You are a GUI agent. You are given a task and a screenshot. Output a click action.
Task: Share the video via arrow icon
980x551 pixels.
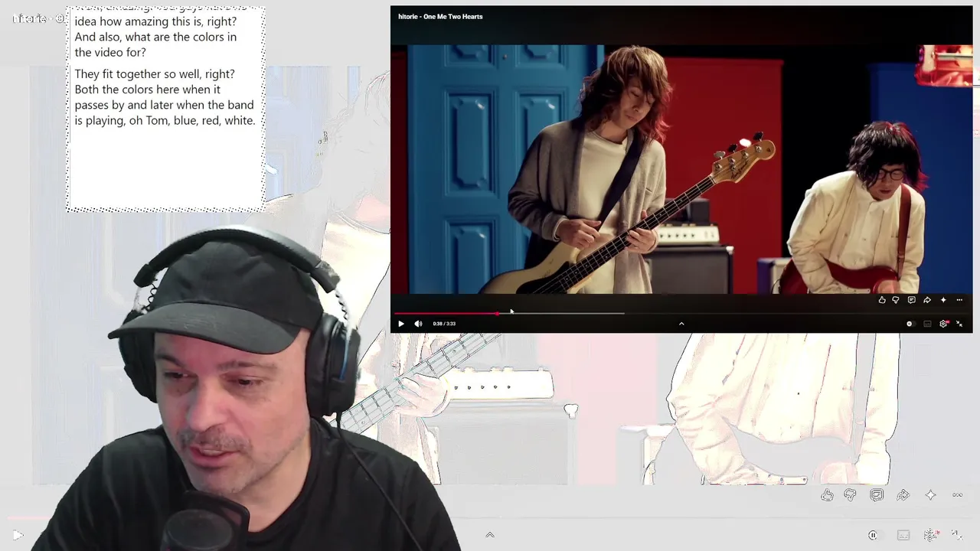927,300
